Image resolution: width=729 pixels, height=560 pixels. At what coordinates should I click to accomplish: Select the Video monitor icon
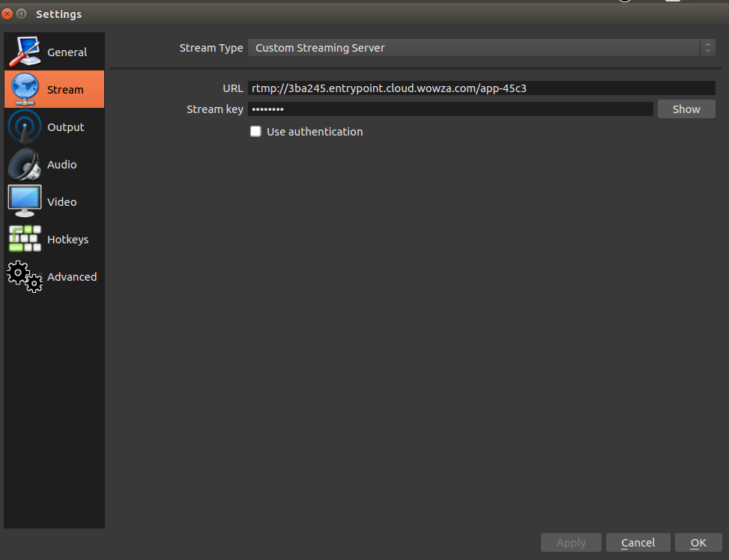[x=24, y=201]
